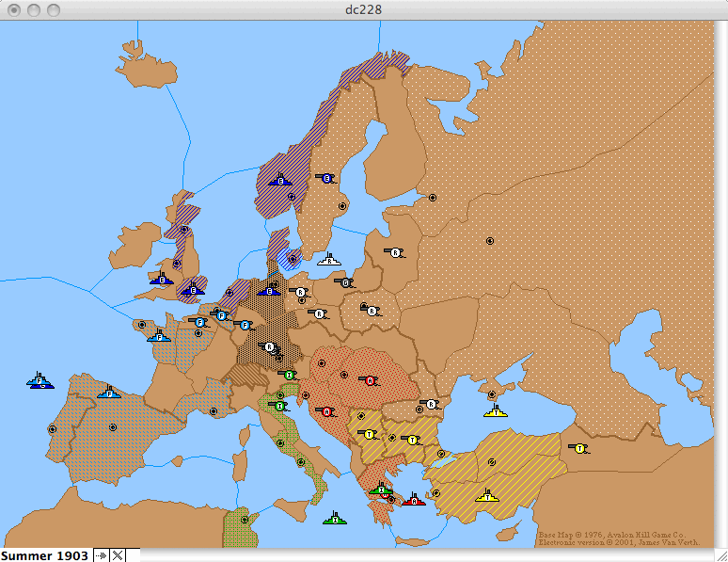Viewport: 728px width, 562px height.
Task: Select the French fleet in the Mid-Atlantic
Action: coord(39,379)
